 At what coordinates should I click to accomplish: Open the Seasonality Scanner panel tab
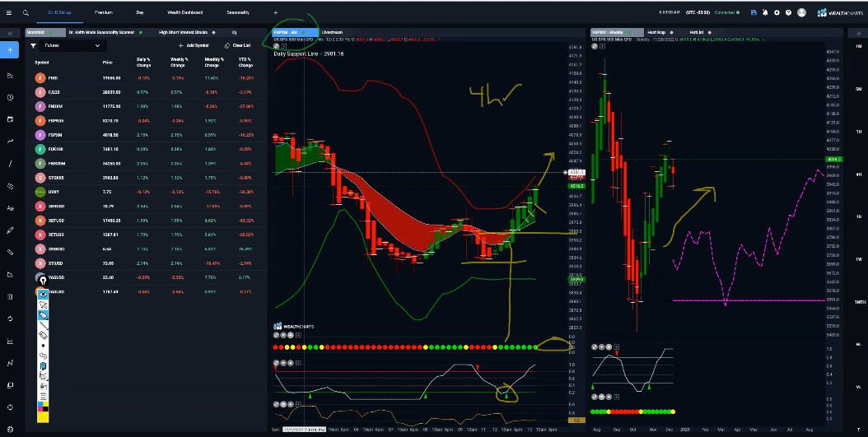click(101, 33)
